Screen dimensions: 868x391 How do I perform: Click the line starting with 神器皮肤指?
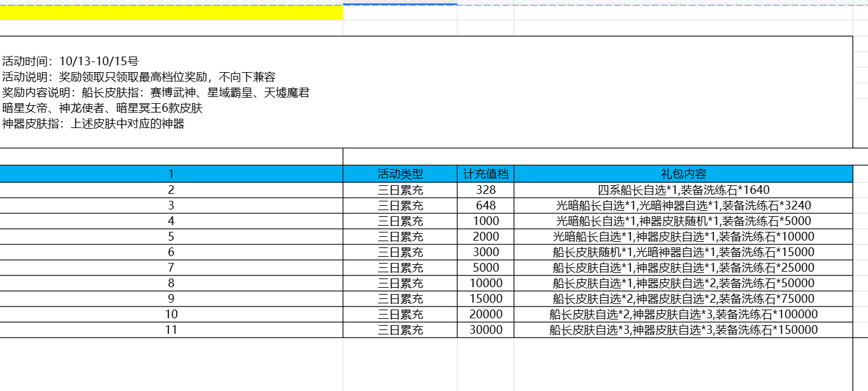pyautogui.click(x=93, y=124)
